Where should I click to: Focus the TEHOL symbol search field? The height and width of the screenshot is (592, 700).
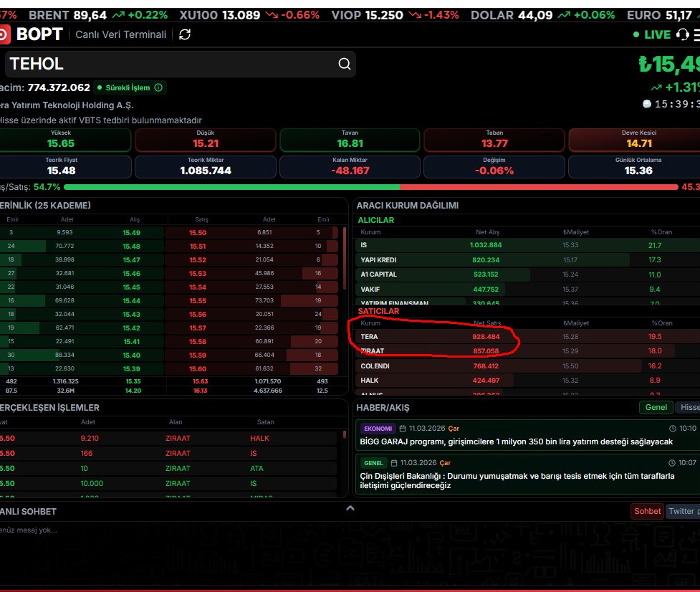point(181,64)
